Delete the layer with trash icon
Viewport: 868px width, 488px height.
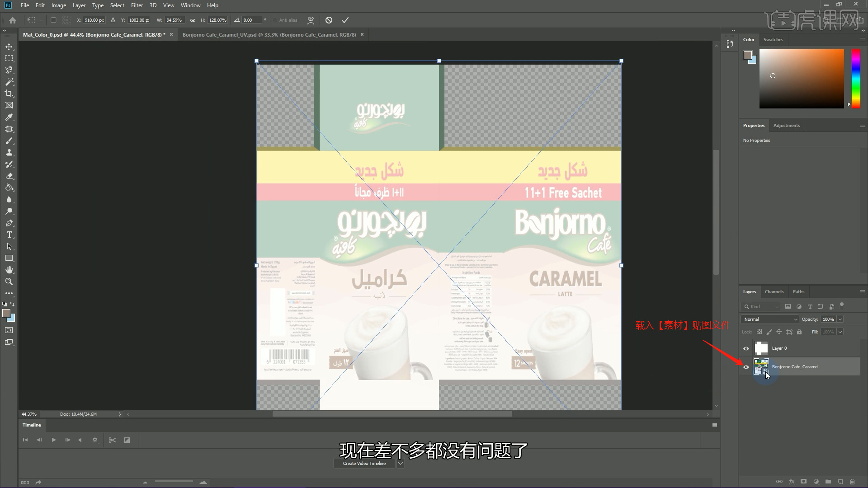852,482
